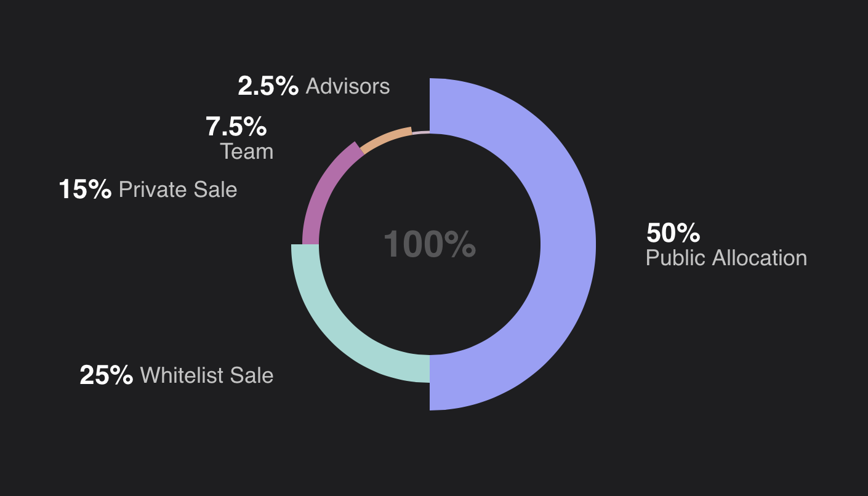
Task: Click the word 'Whitelist' in the legend
Action: (182, 375)
